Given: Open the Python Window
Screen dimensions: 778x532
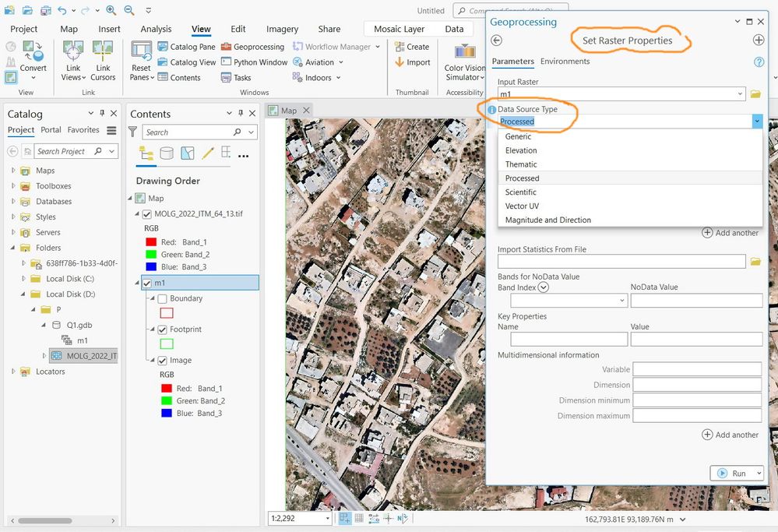Looking at the screenshot, I should point(254,62).
